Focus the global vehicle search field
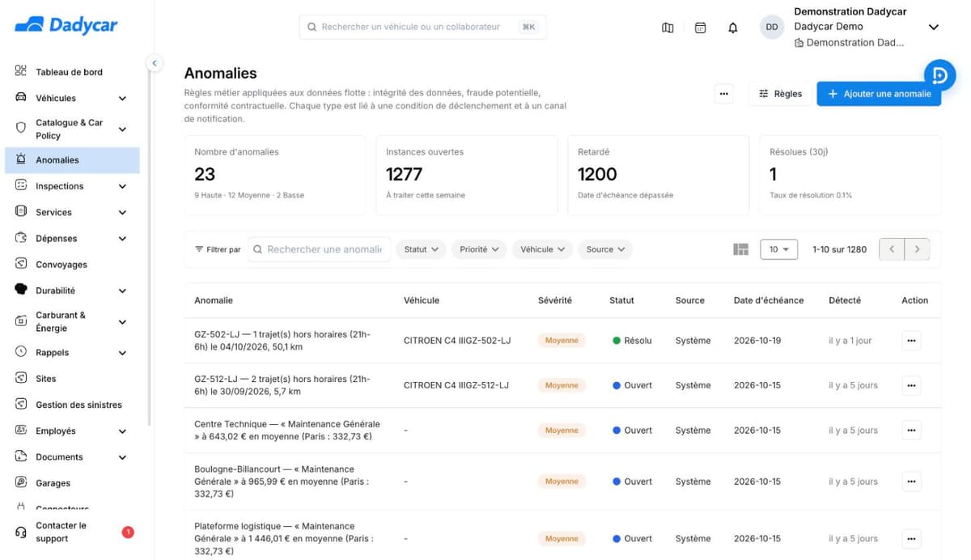This screenshot has height=560, width=971. tap(422, 27)
